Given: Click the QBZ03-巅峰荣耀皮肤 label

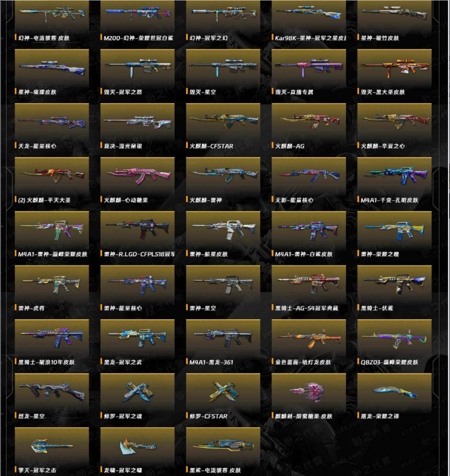Looking at the screenshot, I should coord(389,362).
